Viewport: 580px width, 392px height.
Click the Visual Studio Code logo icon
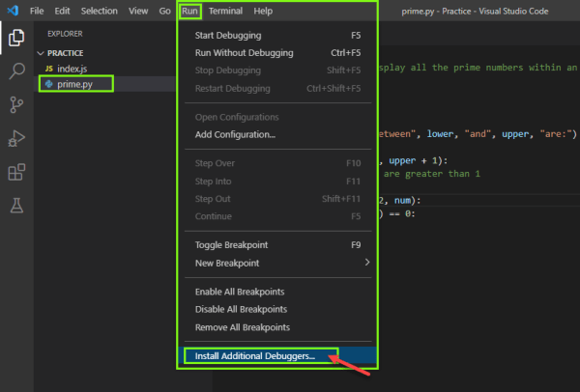point(13,11)
